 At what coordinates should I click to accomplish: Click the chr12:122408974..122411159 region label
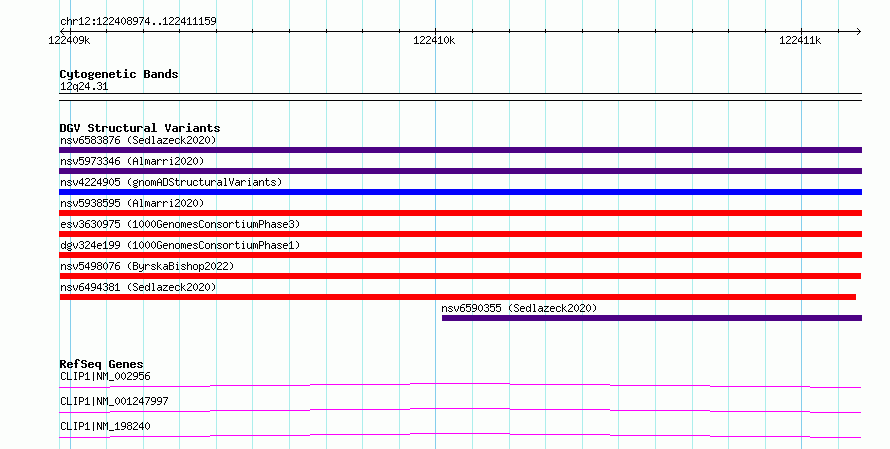[x=138, y=22]
